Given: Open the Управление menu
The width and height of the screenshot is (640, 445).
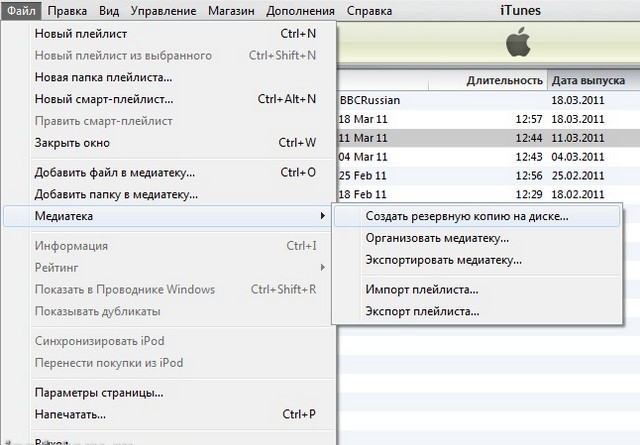Looking at the screenshot, I should (x=163, y=11).
